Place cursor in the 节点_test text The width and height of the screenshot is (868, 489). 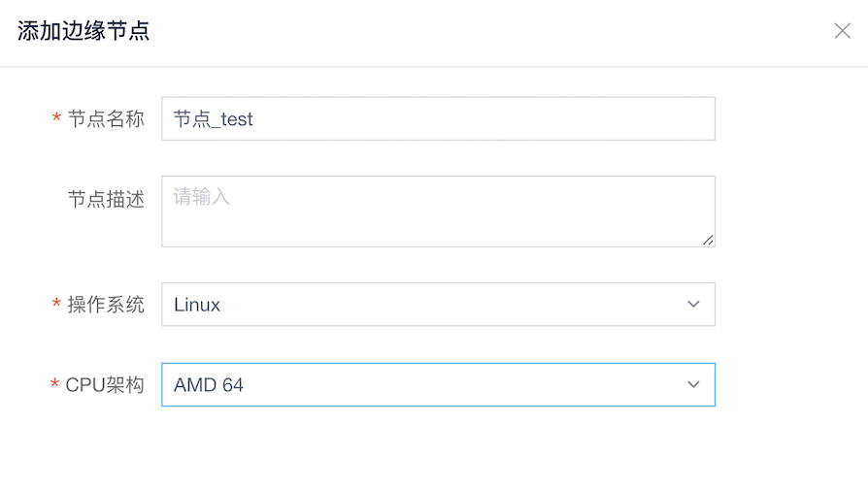(x=214, y=119)
